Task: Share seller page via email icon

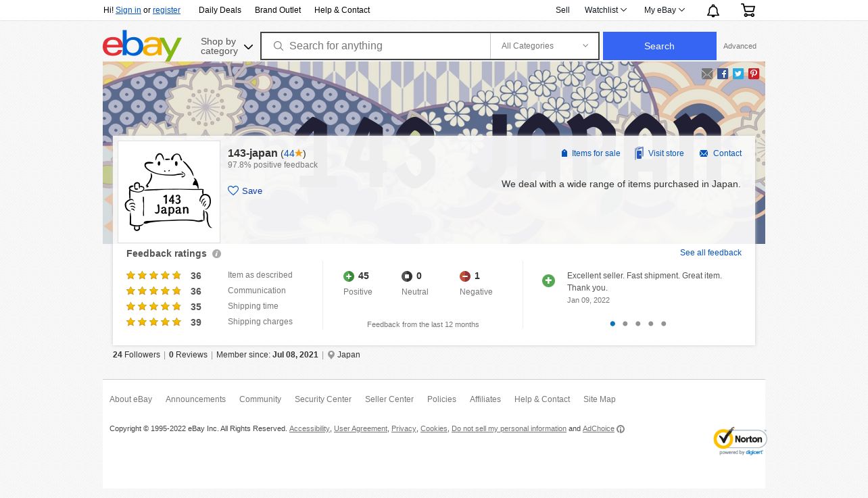Action: 707,74
